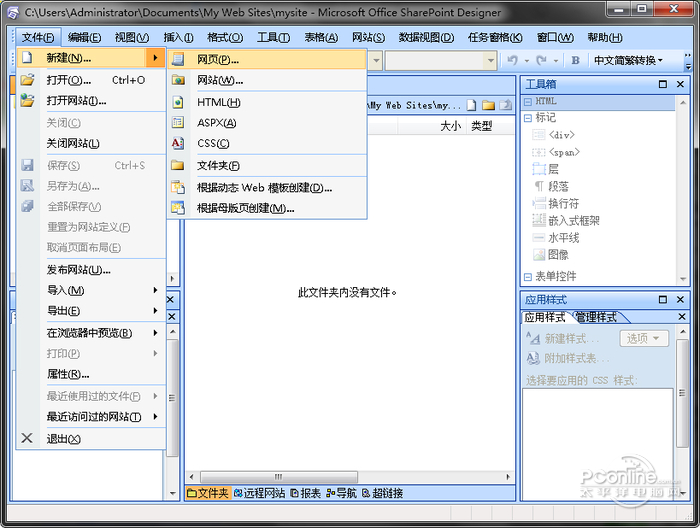The image size is (700, 528).
Task: Click the up one level folder icon
Action: pos(505,105)
